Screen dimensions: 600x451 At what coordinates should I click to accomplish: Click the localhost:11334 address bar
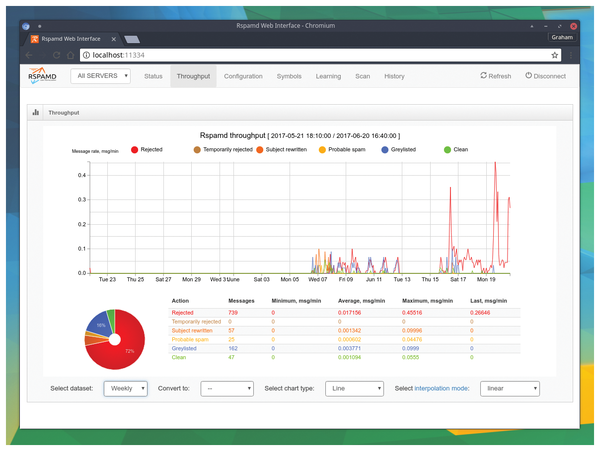coord(320,55)
